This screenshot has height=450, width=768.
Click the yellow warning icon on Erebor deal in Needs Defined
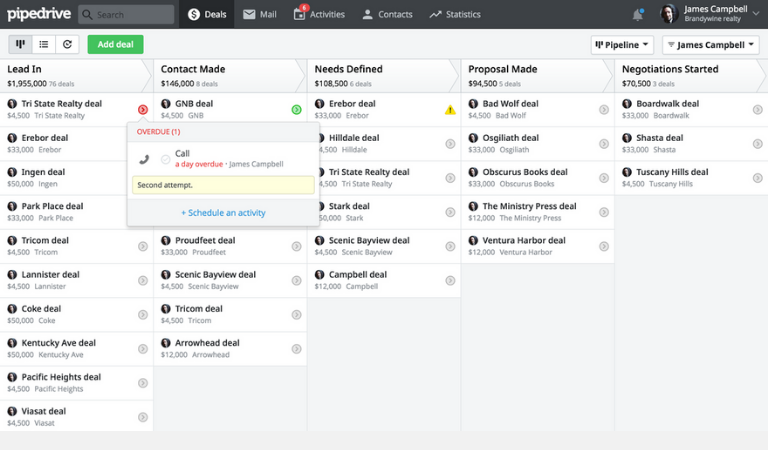(450, 110)
